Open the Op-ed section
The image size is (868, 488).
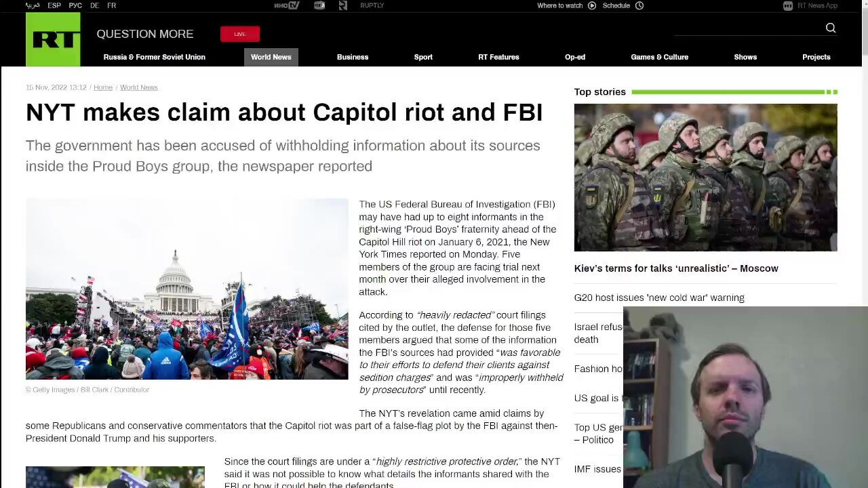tap(575, 57)
